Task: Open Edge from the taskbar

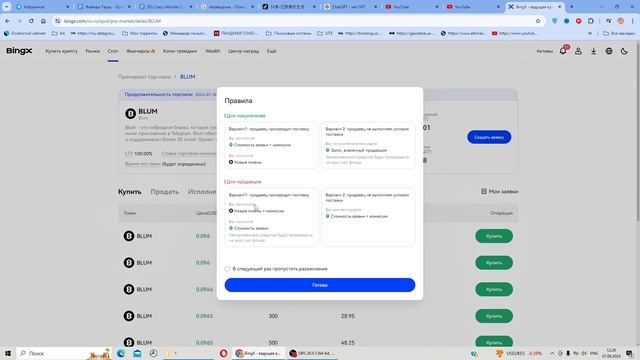Action: (121, 353)
